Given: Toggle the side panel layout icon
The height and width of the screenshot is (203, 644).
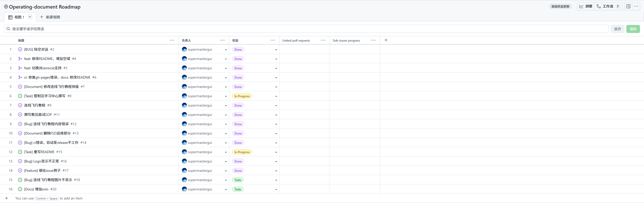Looking at the screenshot, I should [x=628, y=6].
